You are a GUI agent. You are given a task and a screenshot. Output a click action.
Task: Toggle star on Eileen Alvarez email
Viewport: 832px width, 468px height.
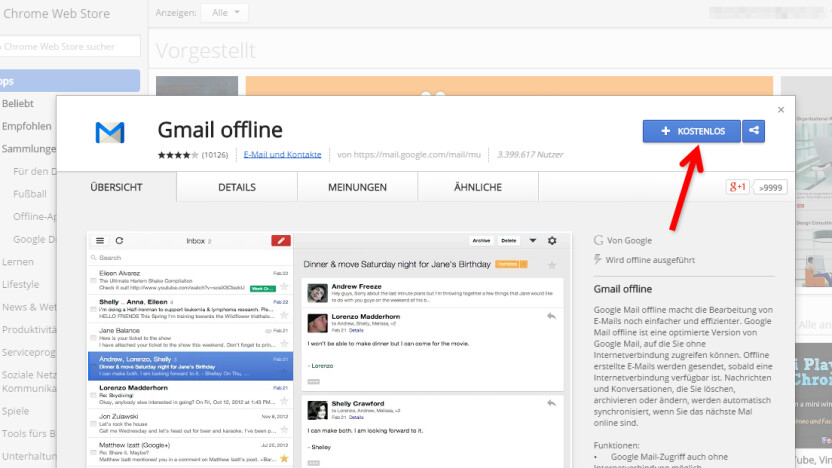[284, 287]
